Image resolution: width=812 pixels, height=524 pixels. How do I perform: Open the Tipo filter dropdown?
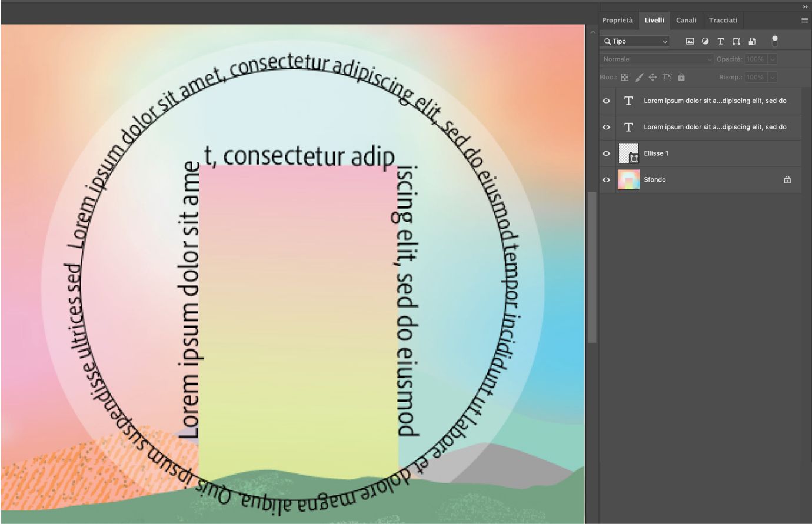(665, 41)
